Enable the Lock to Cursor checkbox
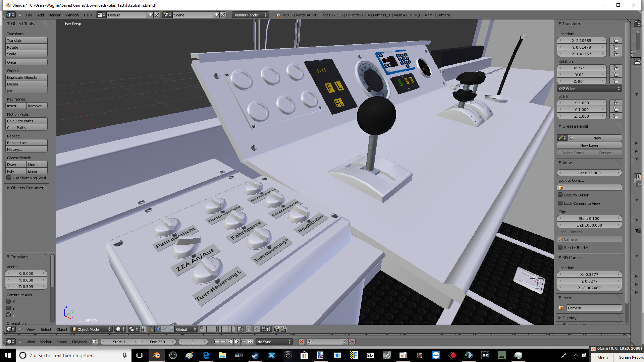The width and height of the screenshot is (644, 362). coord(560,195)
